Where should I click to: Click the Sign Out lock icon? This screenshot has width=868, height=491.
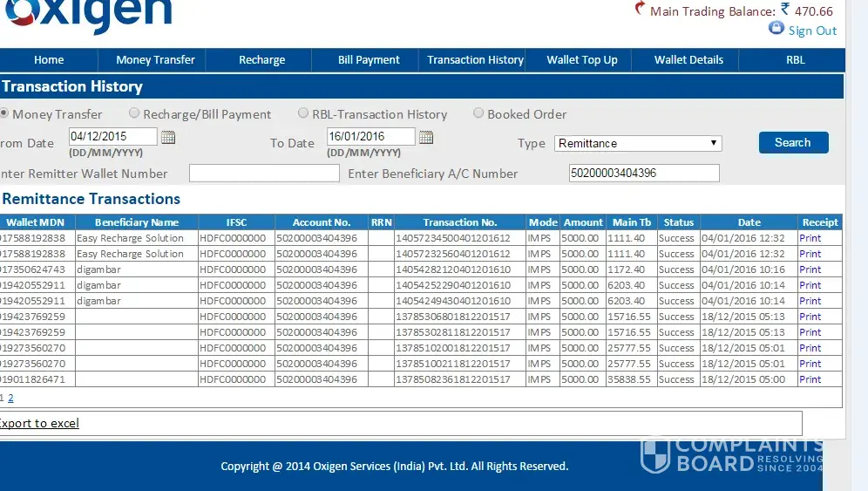pos(776,29)
